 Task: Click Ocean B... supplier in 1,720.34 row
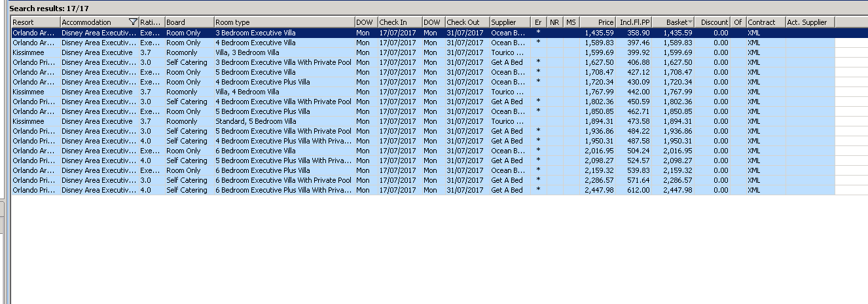click(509, 82)
